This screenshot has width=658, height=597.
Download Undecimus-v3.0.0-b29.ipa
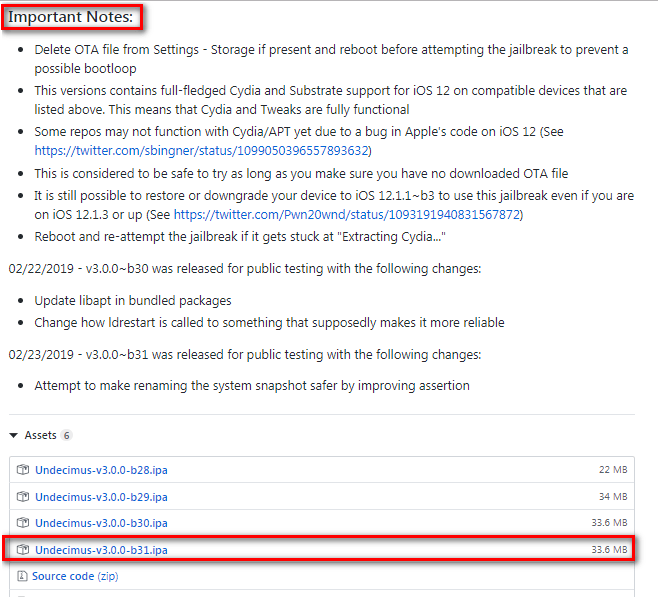101,497
